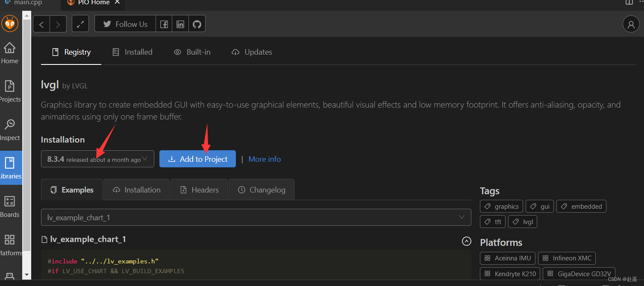
Task: Click the sidebar scrollbar down arrow
Action: point(26,275)
